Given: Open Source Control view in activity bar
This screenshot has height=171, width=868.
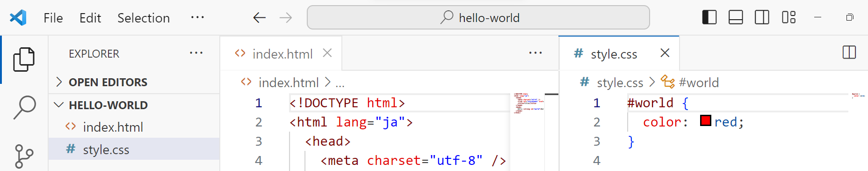Looking at the screenshot, I should 24,156.
